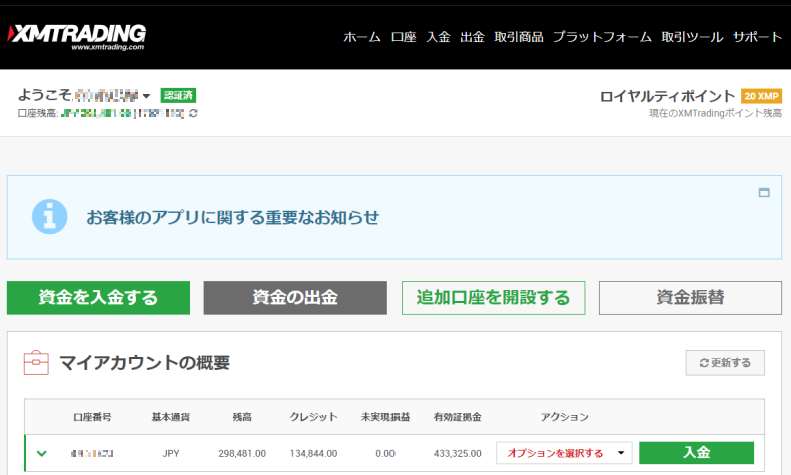This screenshot has height=475, width=791.
Task: Refresh the account balance icon
Action: 193,113
